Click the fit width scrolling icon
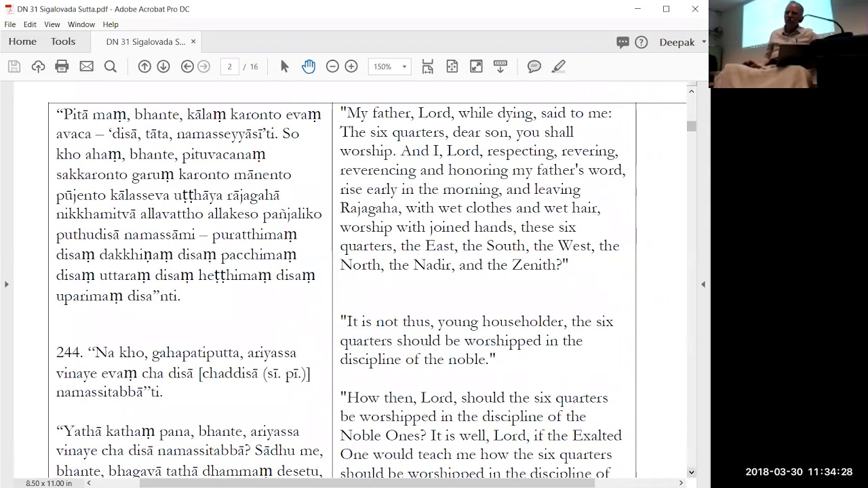This screenshot has width=868, height=488. [x=428, y=66]
